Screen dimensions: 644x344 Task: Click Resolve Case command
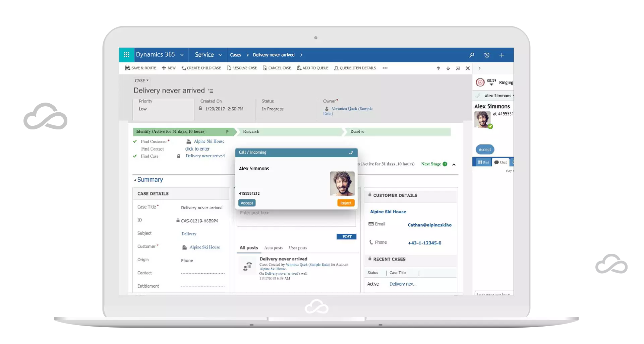pos(242,68)
